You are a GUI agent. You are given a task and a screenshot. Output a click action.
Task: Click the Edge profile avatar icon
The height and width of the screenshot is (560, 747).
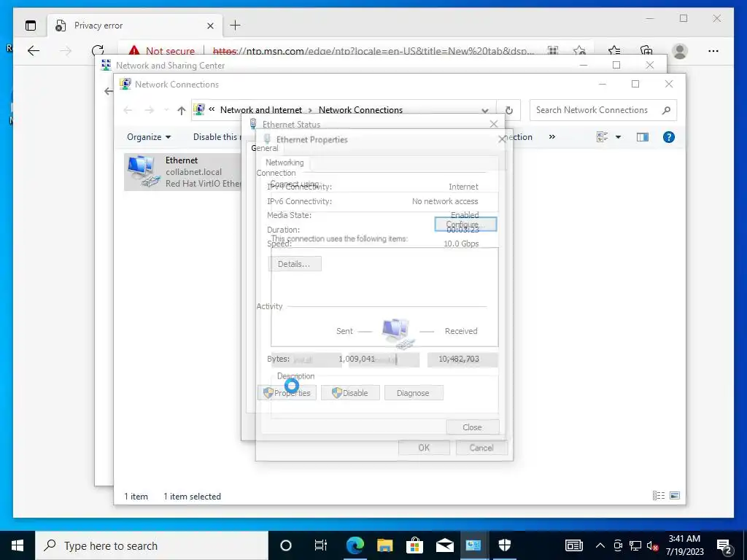[x=680, y=51]
